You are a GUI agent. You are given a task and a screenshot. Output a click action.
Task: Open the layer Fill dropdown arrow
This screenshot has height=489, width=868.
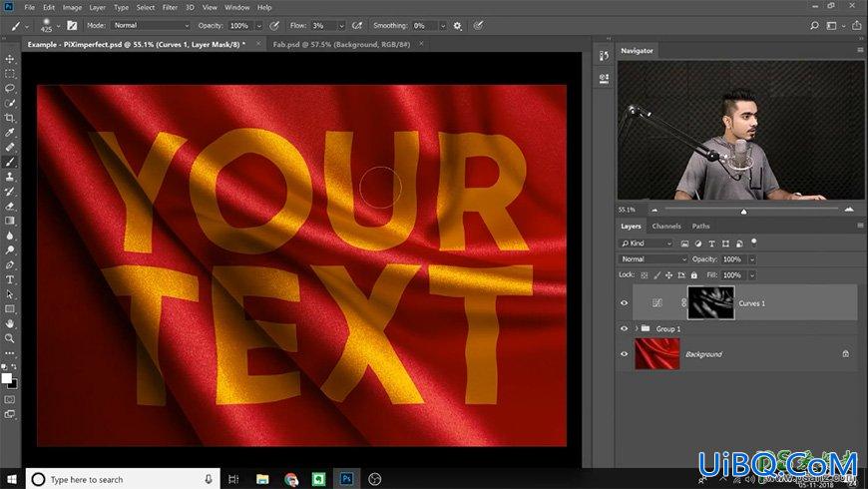click(x=751, y=275)
